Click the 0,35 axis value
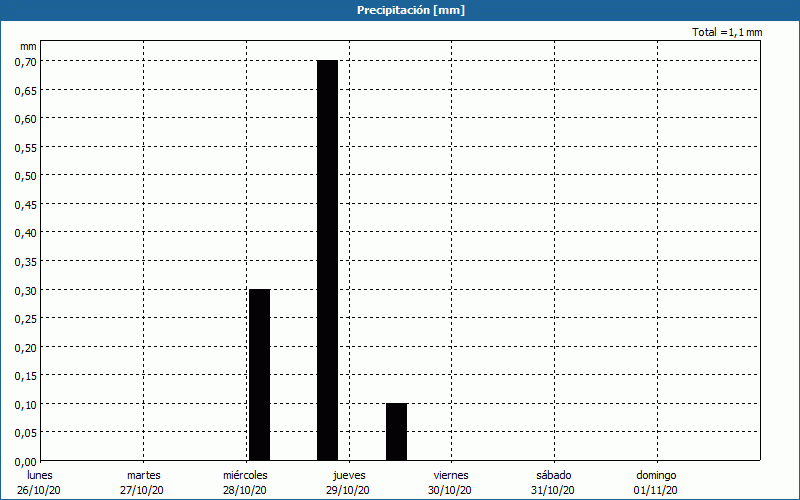Viewport: 800px width, 500px height. point(26,262)
